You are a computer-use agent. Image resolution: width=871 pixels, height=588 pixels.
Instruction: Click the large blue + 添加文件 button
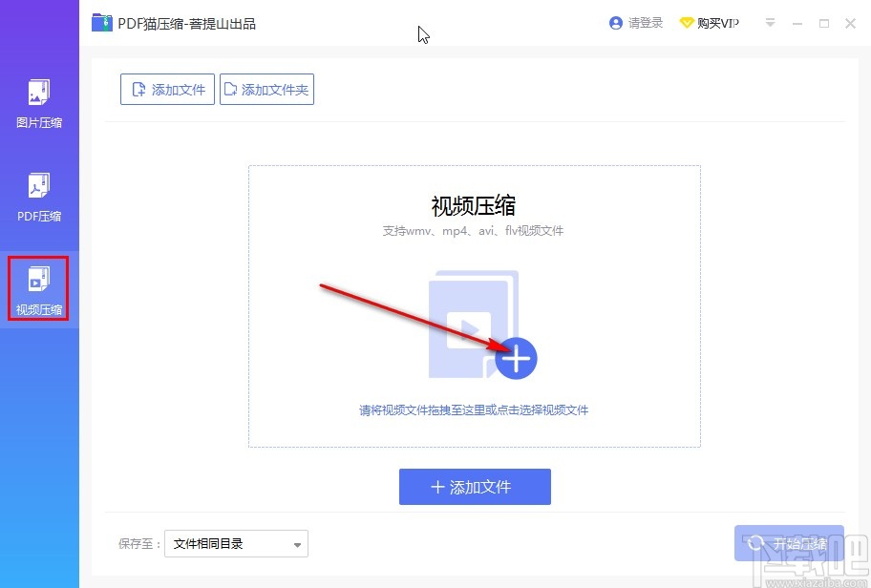(475, 487)
